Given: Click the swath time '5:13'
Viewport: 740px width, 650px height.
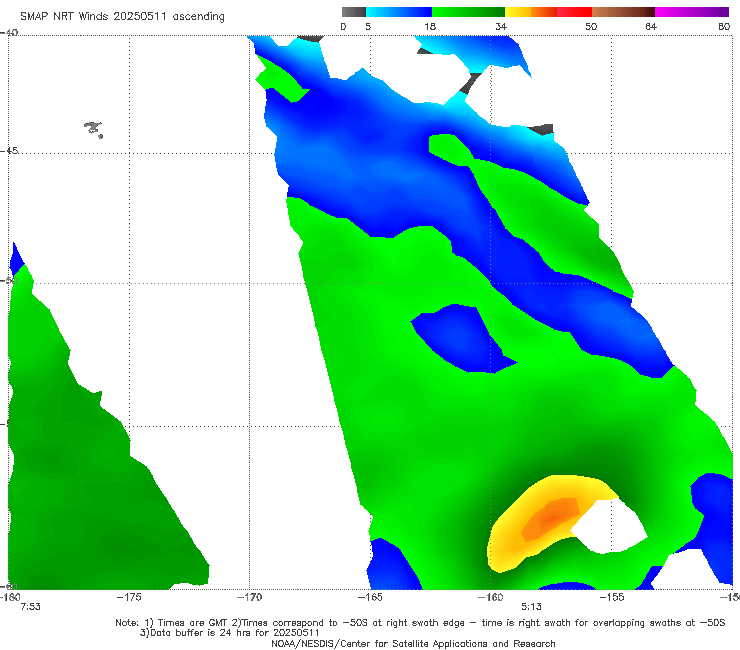Looking at the screenshot, I should [531, 607].
